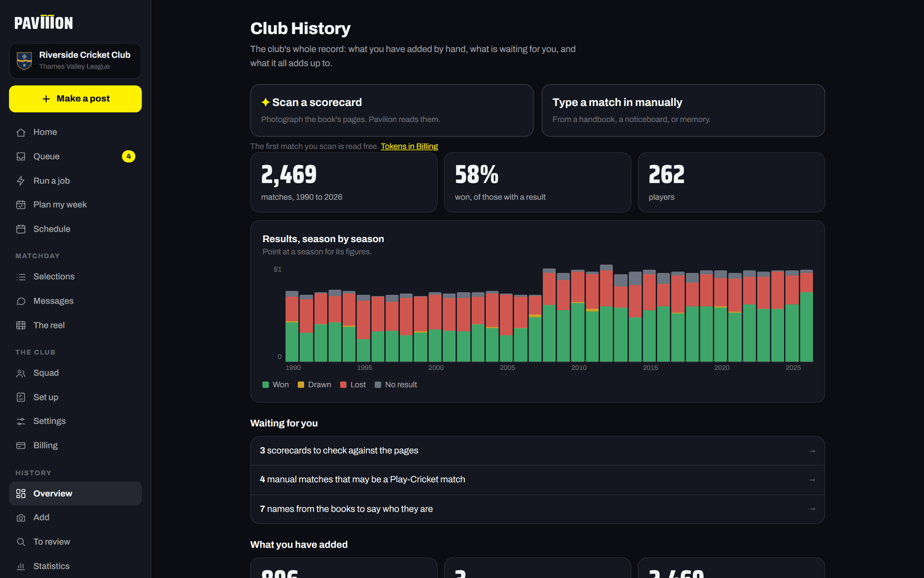The image size is (924, 578).
Task: Click the Statistics bar chart icon
Action: pos(21,566)
